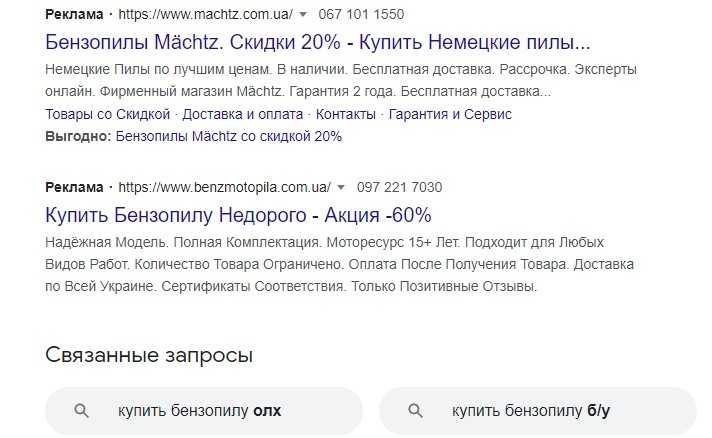Screen dimensions: 712x438
Task: Click the magnifier icon beside 'купить бензопилу б/у'
Action: pos(416,410)
